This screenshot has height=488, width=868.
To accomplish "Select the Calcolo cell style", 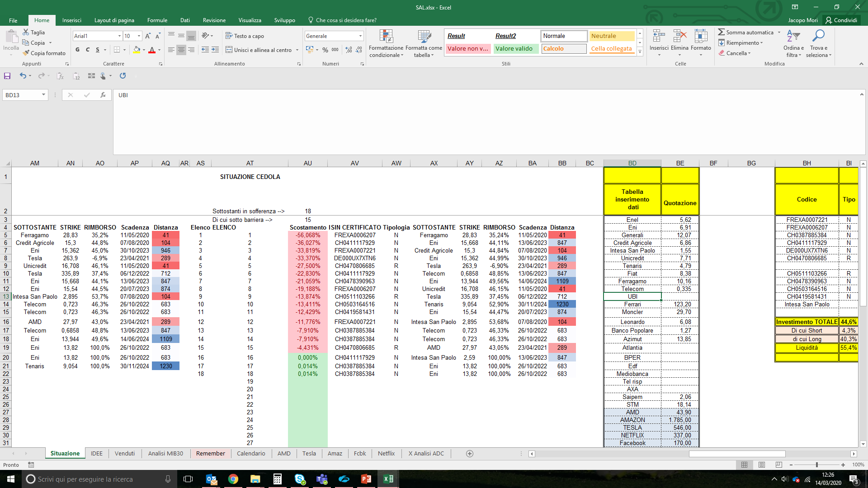I will [564, 48].
